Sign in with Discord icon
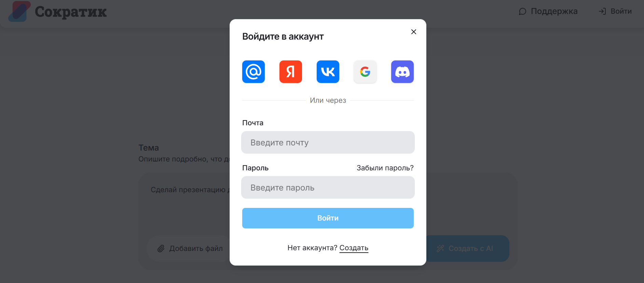The height and width of the screenshot is (283, 644). pos(402,72)
